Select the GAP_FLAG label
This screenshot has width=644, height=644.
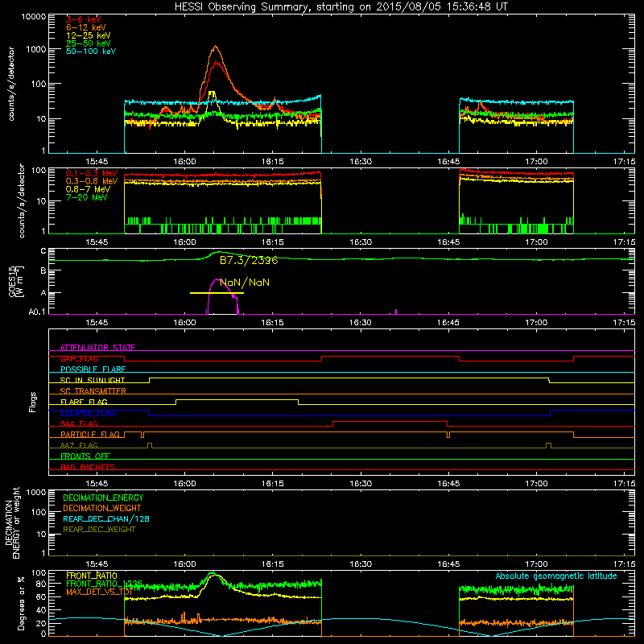pyautogui.click(x=79, y=358)
